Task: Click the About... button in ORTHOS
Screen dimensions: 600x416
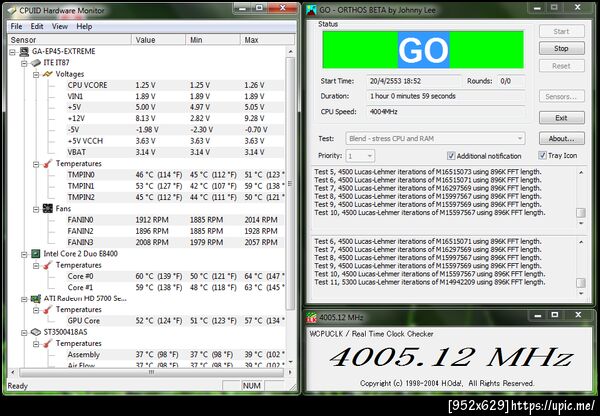Action: tap(561, 139)
